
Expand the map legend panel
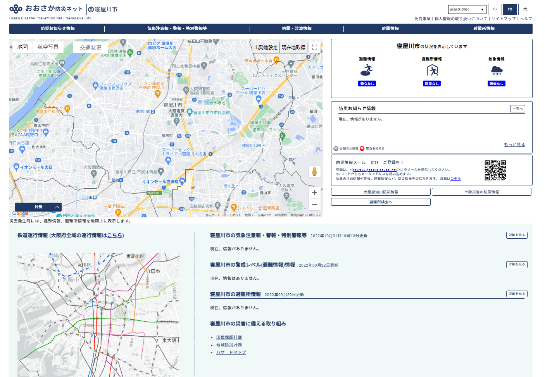38,207
